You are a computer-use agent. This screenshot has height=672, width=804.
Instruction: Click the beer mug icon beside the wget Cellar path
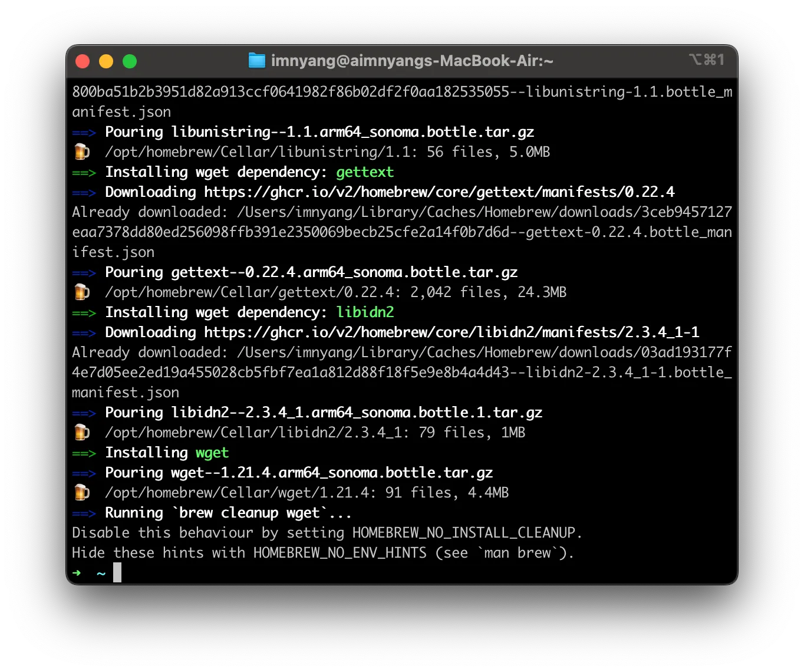pyautogui.click(x=81, y=493)
